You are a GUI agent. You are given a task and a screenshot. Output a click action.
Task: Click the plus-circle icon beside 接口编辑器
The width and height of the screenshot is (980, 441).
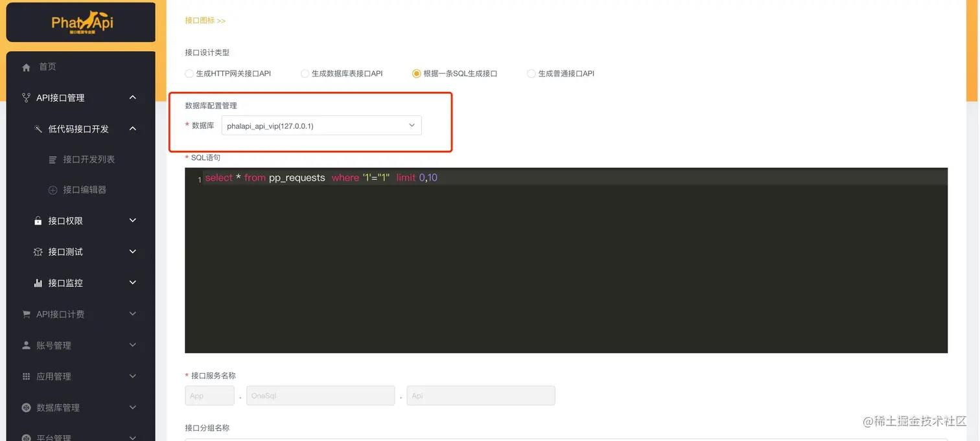tap(53, 190)
